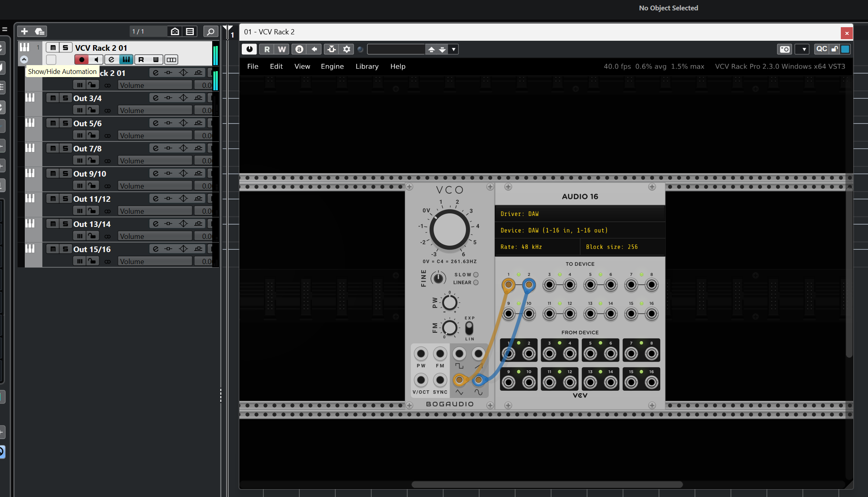Change Audio 16 Block size: 256

tap(622, 247)
